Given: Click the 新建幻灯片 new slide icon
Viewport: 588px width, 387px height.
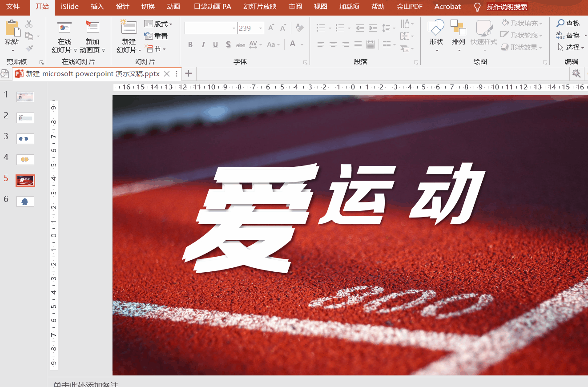Looking at the screenshot, I should (x=129, y=28).
